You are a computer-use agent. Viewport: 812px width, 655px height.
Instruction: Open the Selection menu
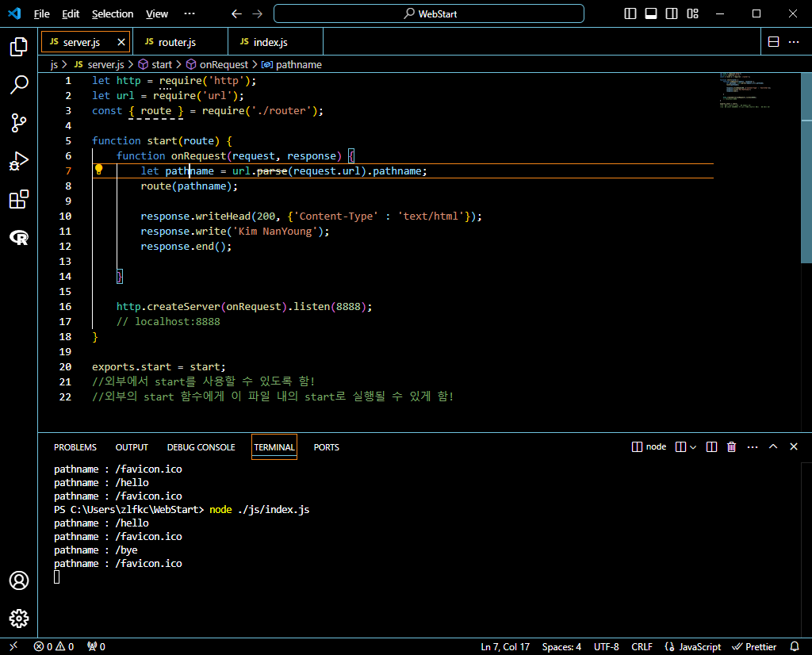tap(113, 14)
